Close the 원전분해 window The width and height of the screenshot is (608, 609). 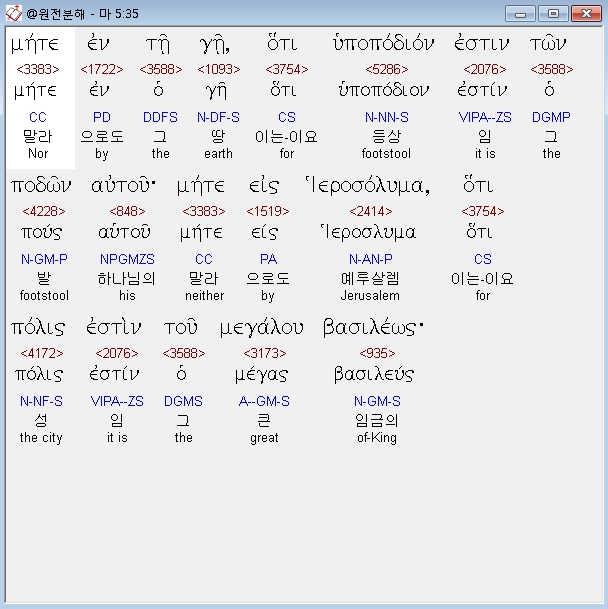coord(586,14)
